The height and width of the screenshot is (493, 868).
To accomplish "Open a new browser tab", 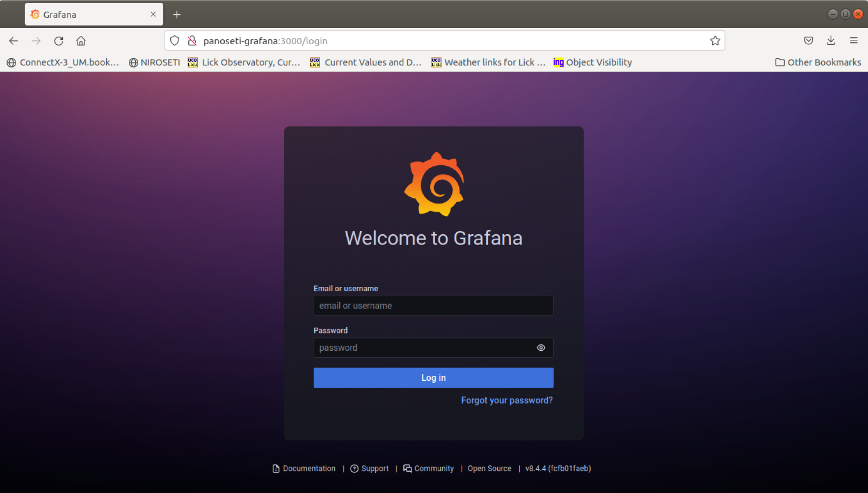I will click(177, 15).
